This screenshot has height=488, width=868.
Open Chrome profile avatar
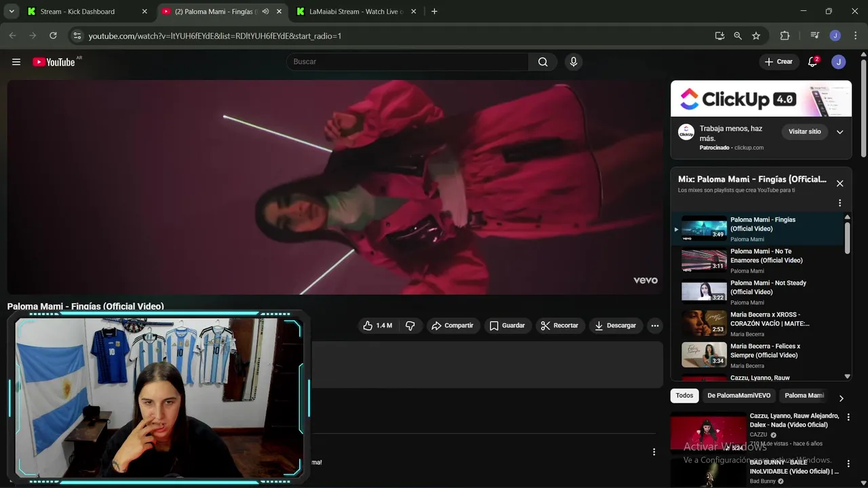pos(835,36)
